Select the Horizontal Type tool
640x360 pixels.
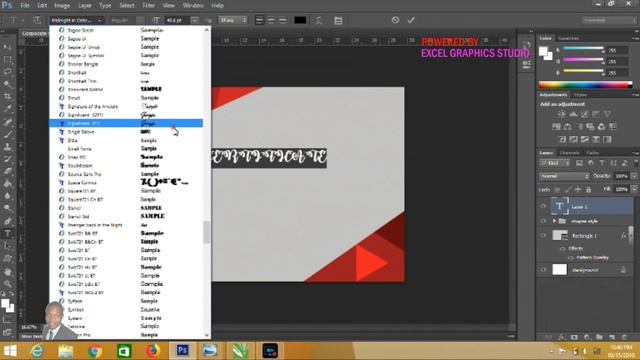click(x=7, y=233)
